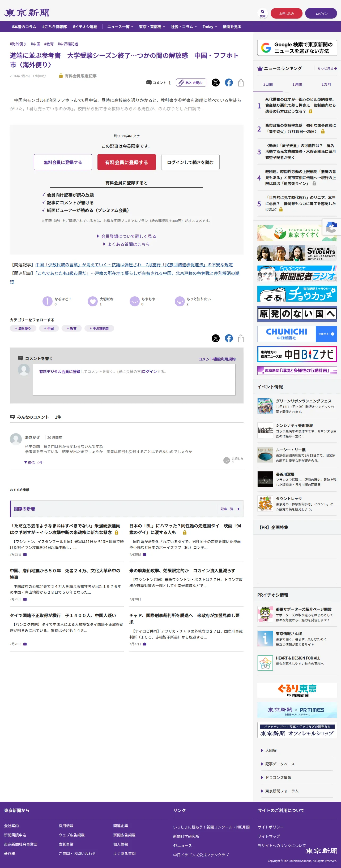The image size is (341, 868).
Task: Open the 中日BIZナビ banner
Action: click(x=297, y=354)
